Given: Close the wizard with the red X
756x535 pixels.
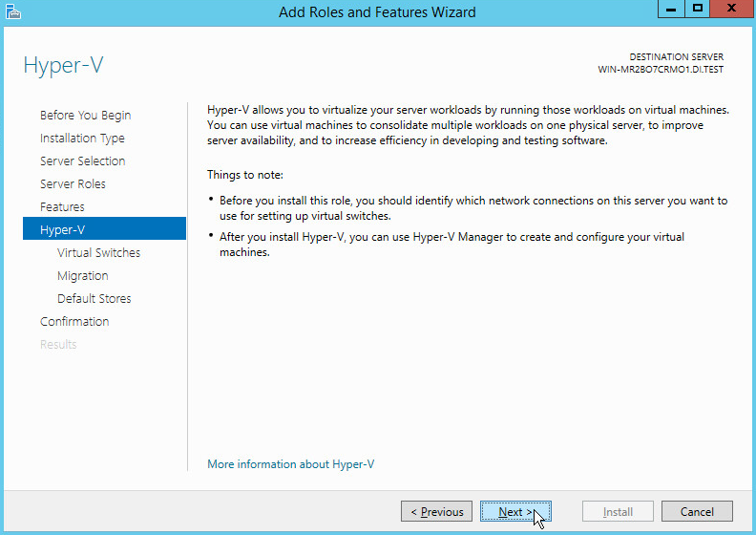Looking at the screenshot, I should tap(732, 9).
